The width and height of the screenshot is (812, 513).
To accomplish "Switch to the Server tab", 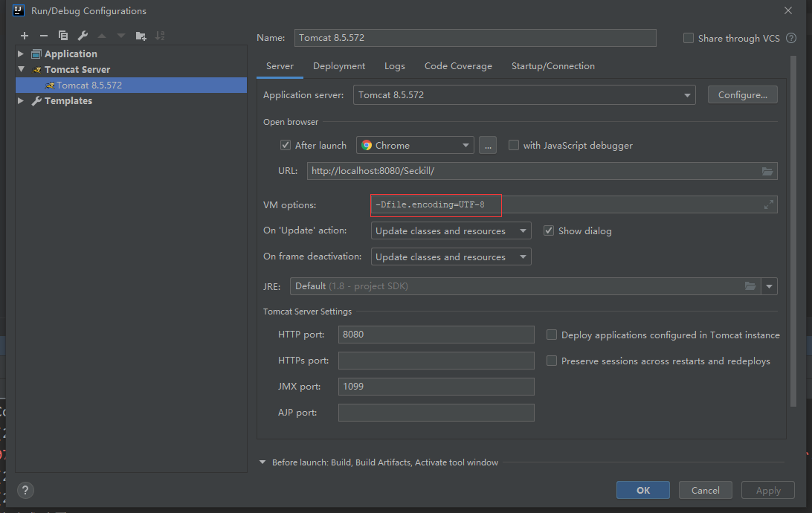I will pyautogui.click(x=280, y=66).
